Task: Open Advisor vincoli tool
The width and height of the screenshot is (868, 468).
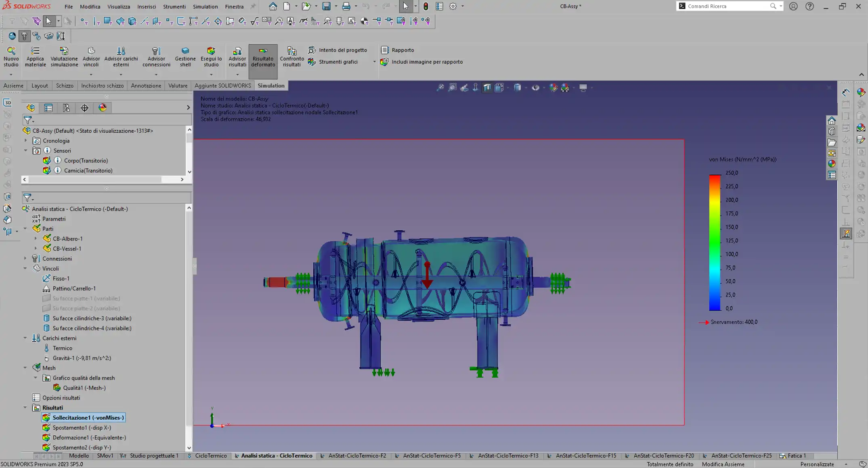Action: pyautogui.click(x=91, y=56)
